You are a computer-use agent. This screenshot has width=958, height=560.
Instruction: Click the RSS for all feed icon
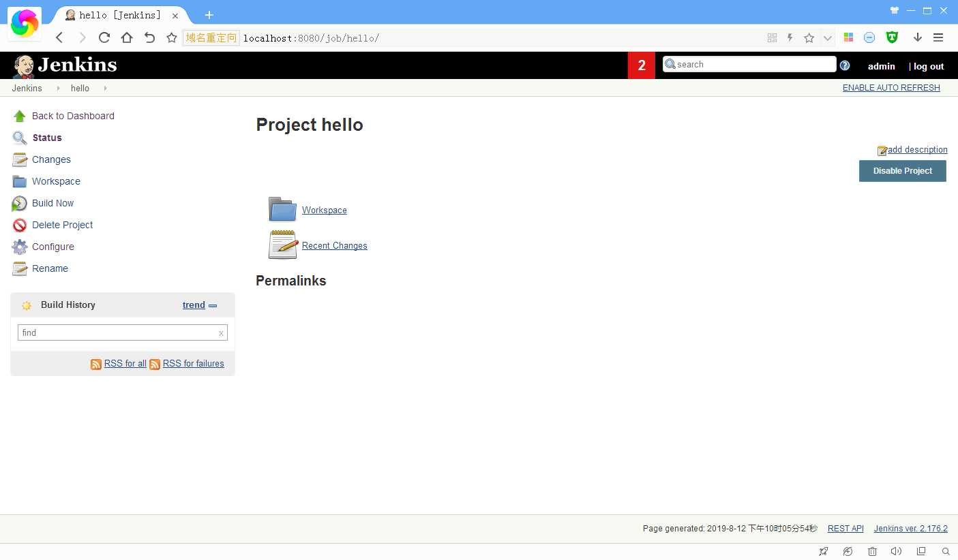pyautogui.click(x=96, y=364)
